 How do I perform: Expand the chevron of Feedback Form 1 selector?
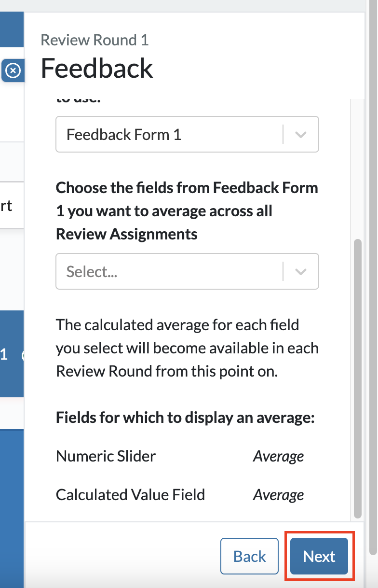point(301,135)
